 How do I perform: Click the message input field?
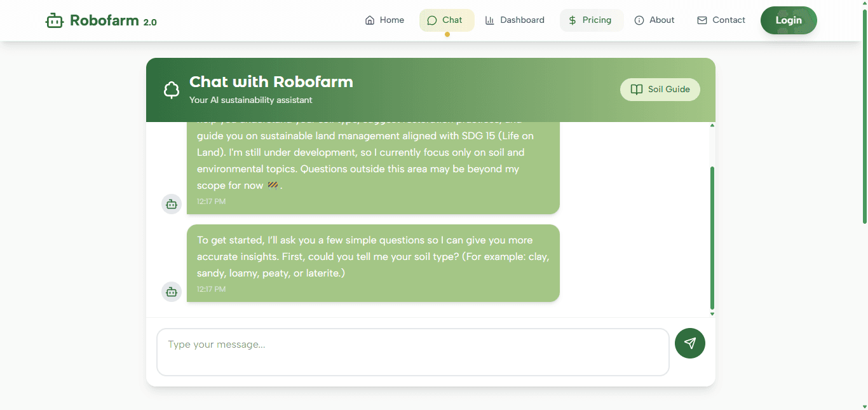tap(412, 352)
